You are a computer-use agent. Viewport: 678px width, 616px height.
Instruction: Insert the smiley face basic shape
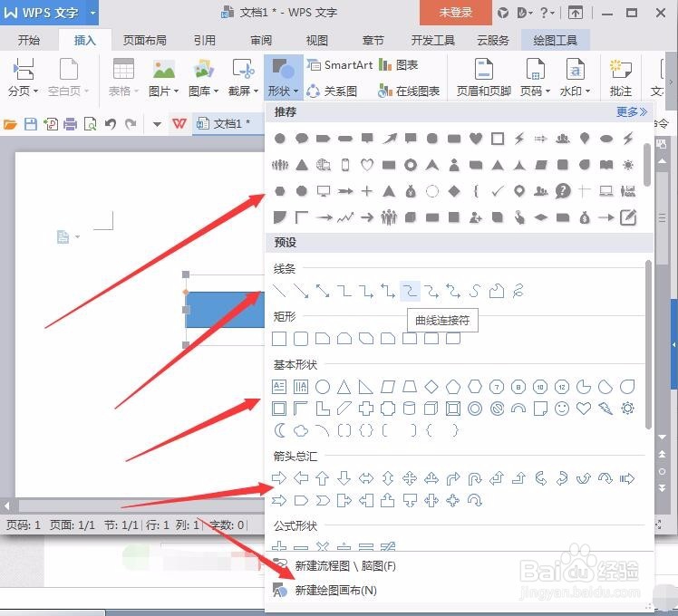562,408
